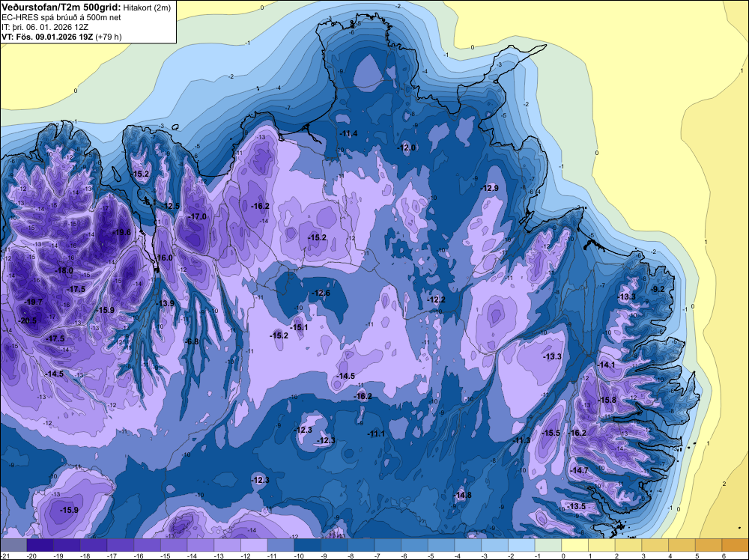Image resolution: width=749 pixels, height=560 pixels.
Task: Click the orange legend swatch right of 6
Action: point(736,545)
